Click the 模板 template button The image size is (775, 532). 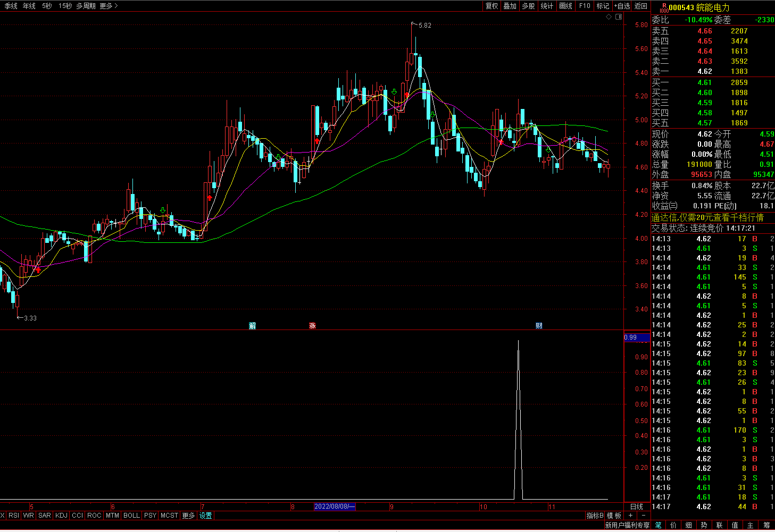(614, 516)
